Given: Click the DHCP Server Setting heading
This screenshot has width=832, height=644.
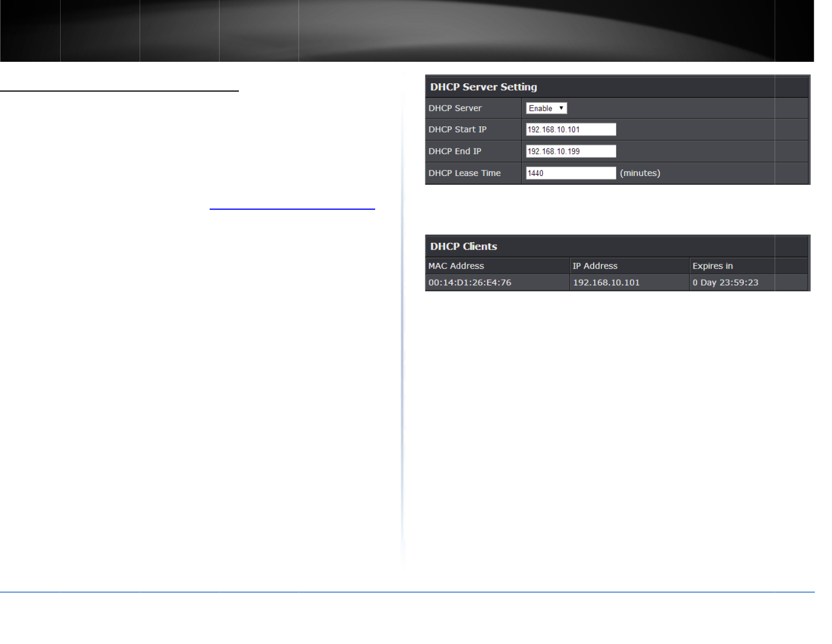Looking at the screenshot, I should point(483,87).
